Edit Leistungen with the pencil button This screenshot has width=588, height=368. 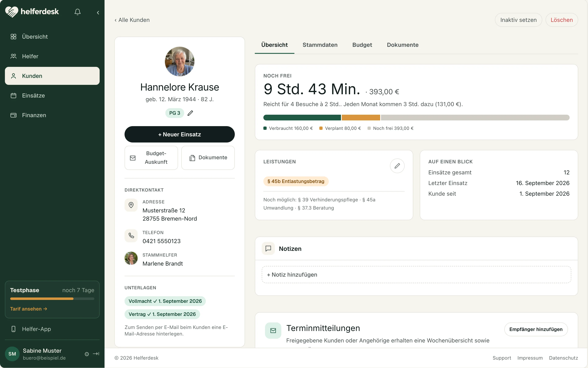coord(397,166)
